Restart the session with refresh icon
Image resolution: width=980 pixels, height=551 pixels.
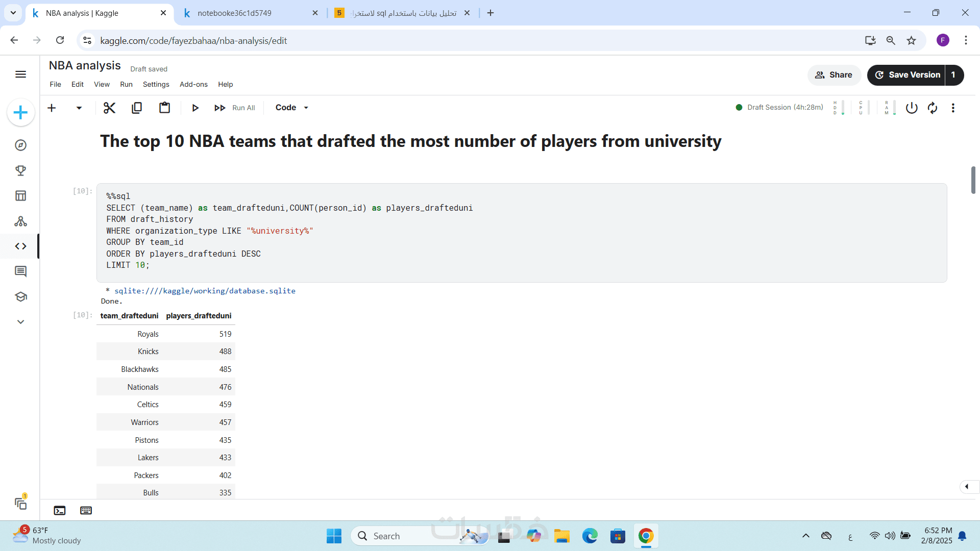933,108
